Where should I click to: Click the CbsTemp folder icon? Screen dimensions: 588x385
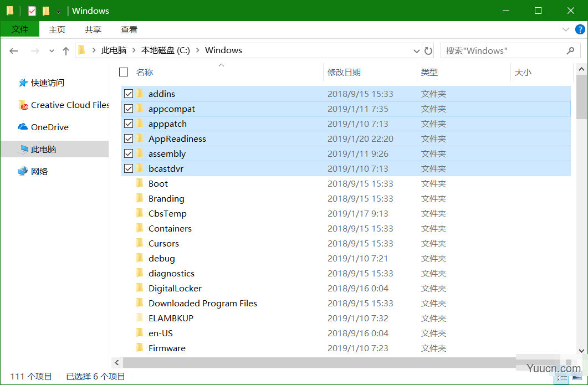[140, 213]
